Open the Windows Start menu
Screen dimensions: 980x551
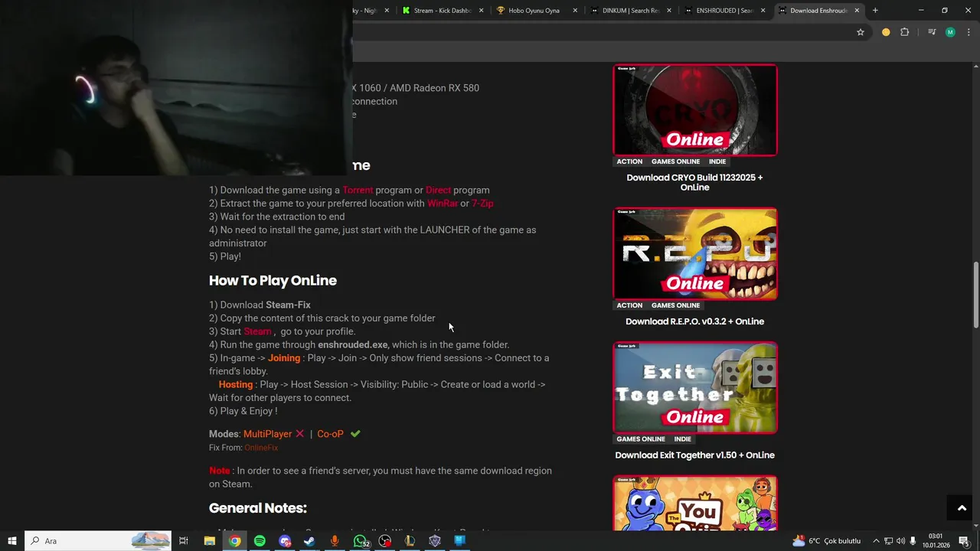point(12,541)
